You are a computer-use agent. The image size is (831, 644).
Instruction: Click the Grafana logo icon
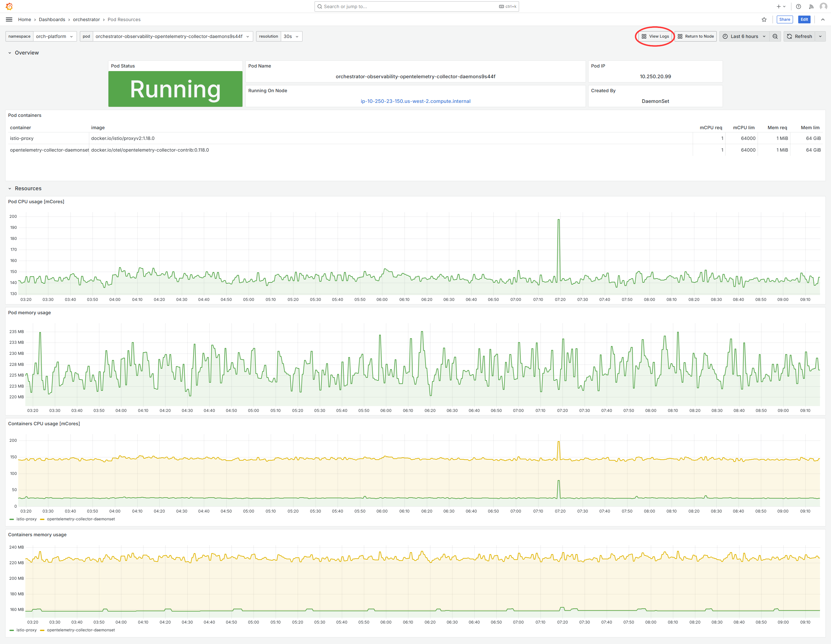(9, 6)
